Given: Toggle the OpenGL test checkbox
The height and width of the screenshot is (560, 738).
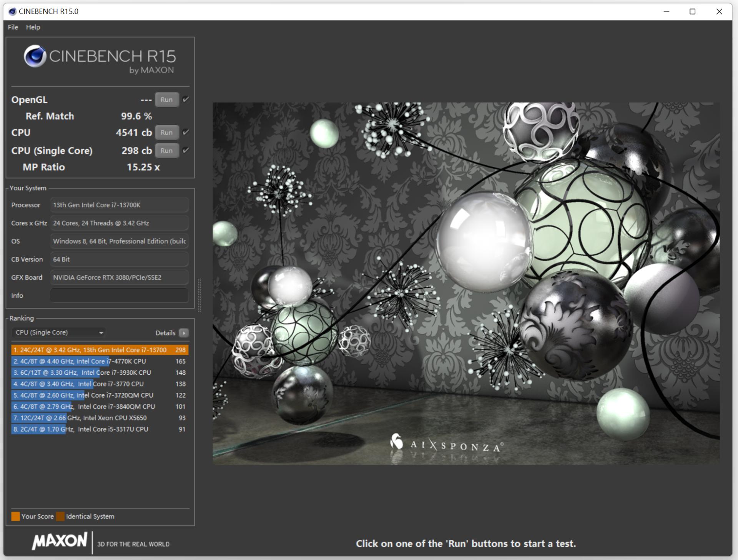Looking at the screenshot, I should [186, 100].
